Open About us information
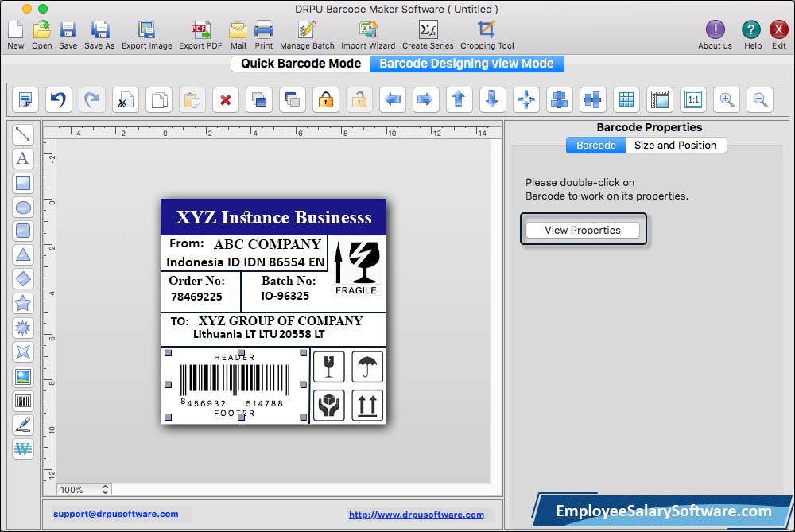The image size is (795, 532). (715, 35)
